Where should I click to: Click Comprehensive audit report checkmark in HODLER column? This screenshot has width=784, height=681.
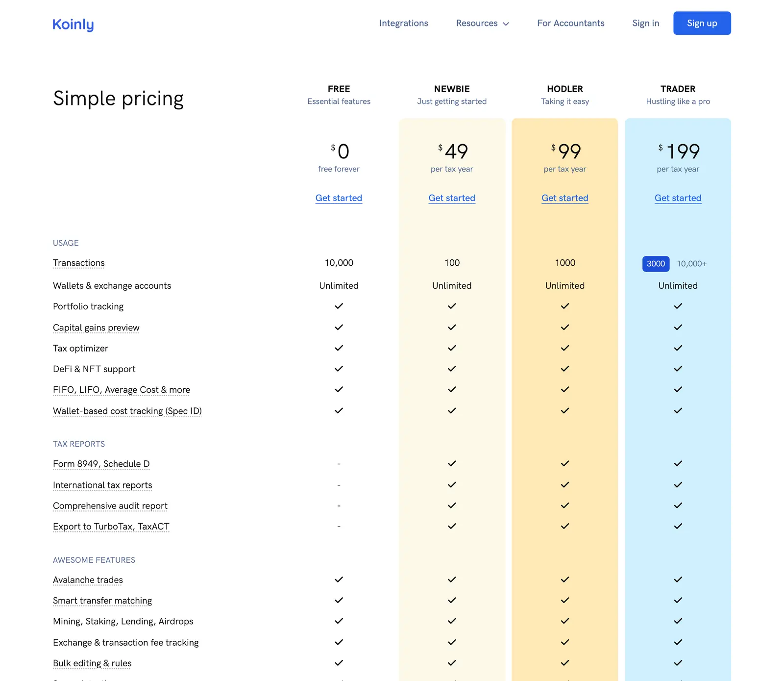[565, 505]
